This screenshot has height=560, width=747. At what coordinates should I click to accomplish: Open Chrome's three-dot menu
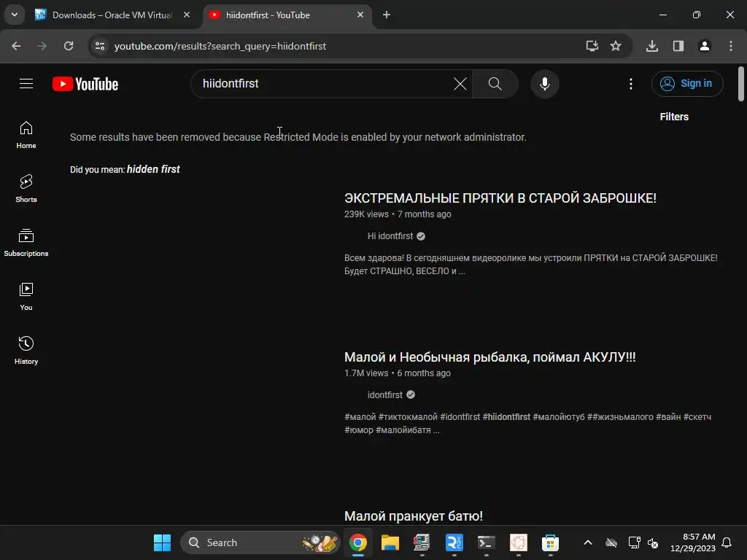[731, 46]
